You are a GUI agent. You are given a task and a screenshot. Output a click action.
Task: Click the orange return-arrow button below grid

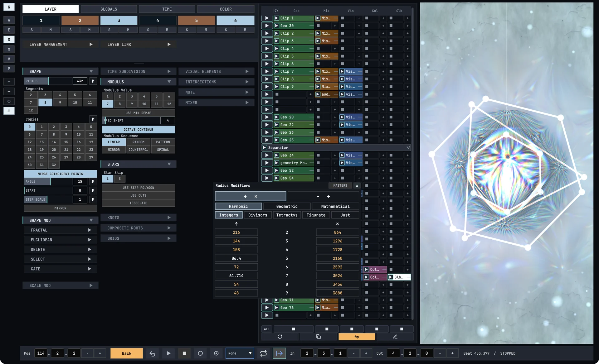[357, 337]
